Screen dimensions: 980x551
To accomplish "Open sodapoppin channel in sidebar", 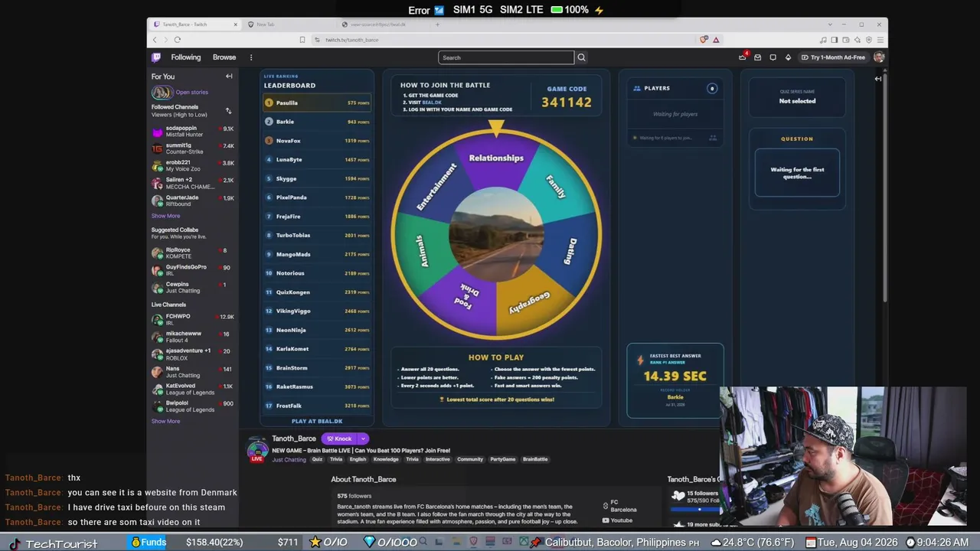I will [193, 132].
